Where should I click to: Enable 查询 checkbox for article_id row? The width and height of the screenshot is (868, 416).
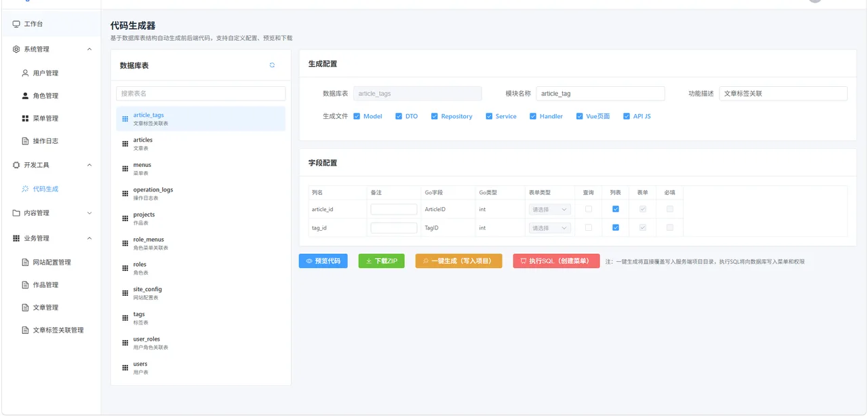coord(589,209)
